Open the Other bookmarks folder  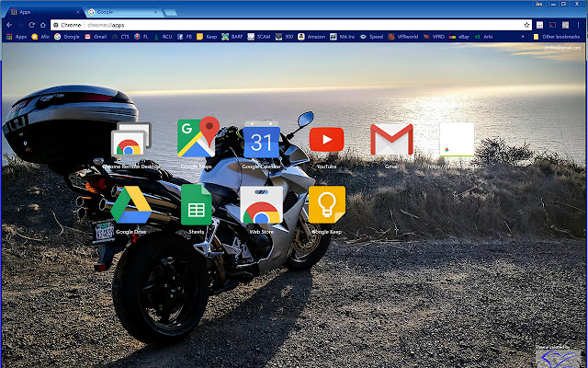click(557, 37)
